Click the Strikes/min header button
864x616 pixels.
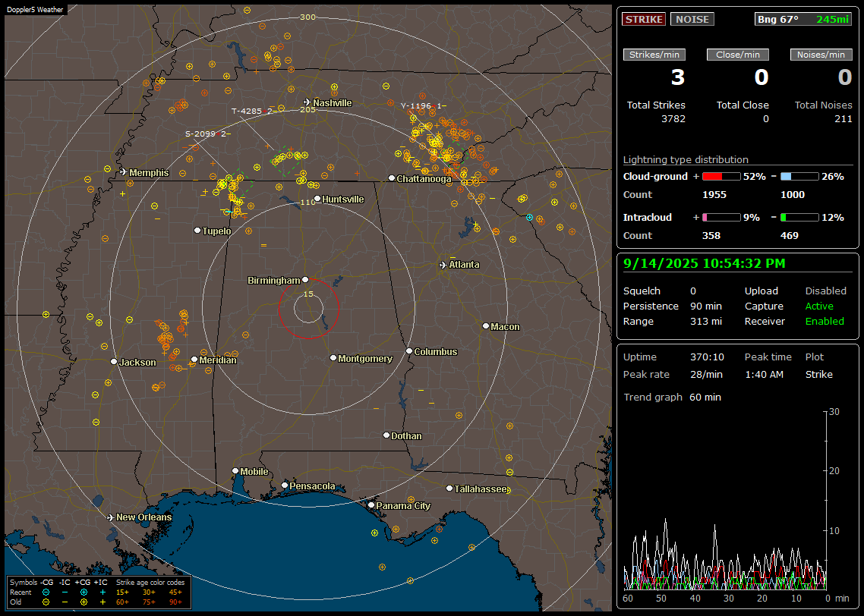pos(654,55)
